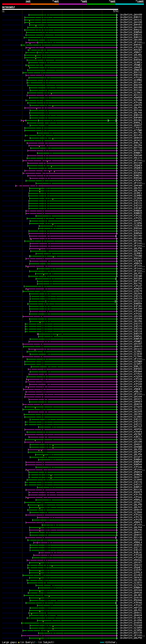Viewport: 146px width, 644px height.
Task: Select the UniRef100_Q41272 label
Action: tap(131, 58)
